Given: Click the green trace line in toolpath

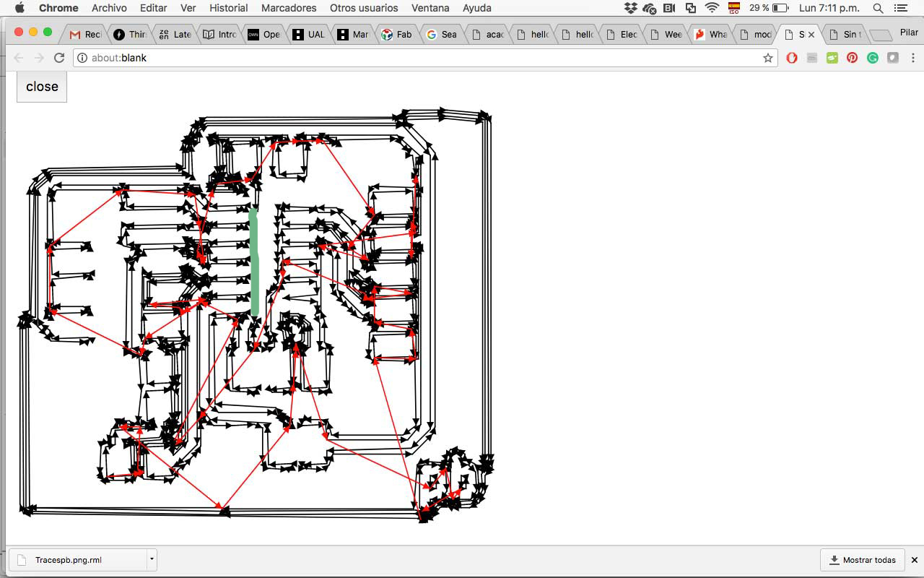Looking at the screenshot, I should pos(253,262).
